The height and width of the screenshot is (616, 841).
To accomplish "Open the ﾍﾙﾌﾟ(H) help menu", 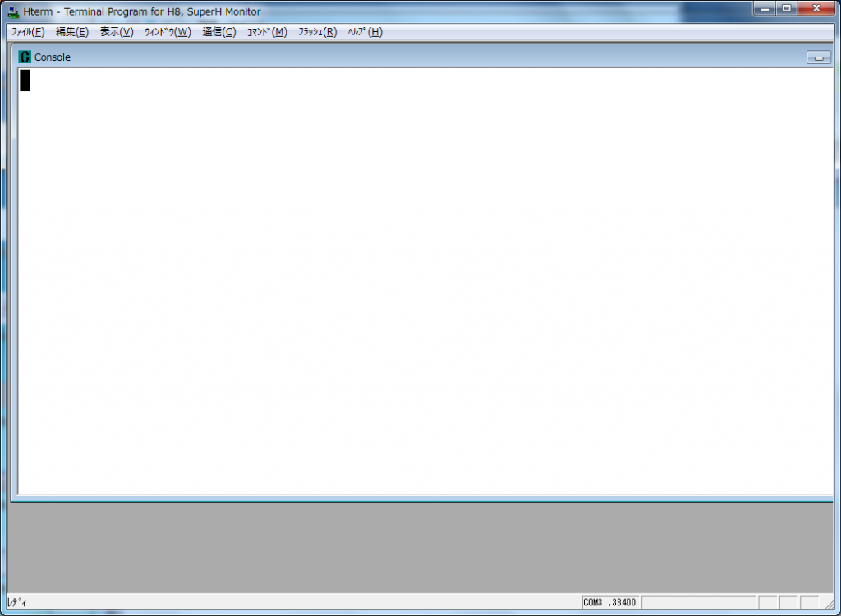I will tap(365, 32).
